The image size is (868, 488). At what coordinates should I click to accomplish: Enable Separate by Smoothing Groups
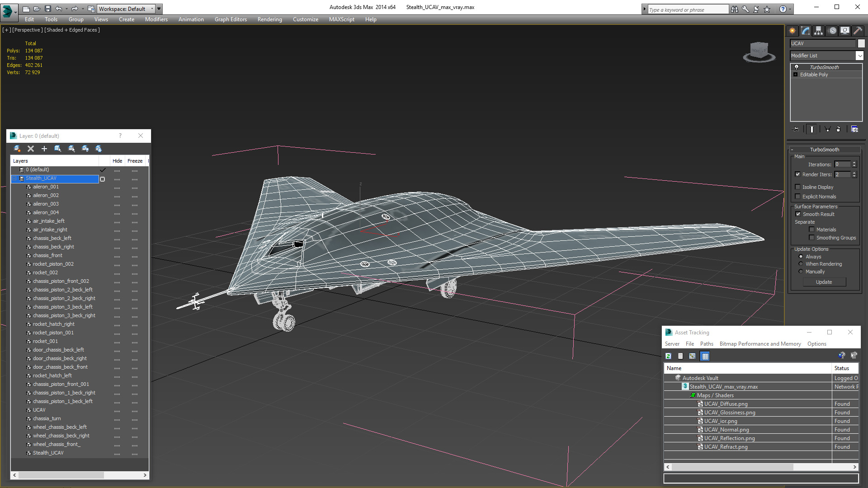click(x=811, y=238)
